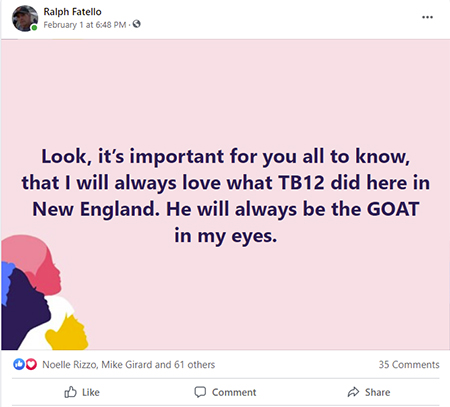Image resolution: width=450 pixels, height=407 pixels.
Task: Click the public globe privacy icon
Action: point(136,24)
